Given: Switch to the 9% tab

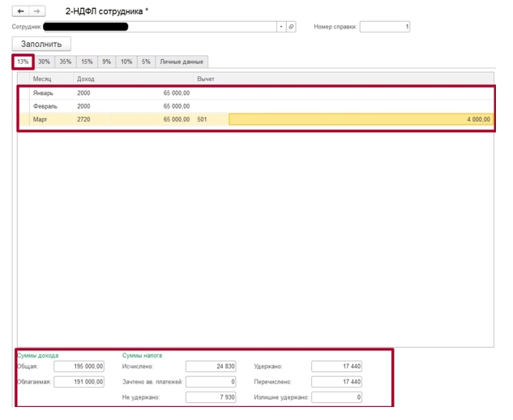Looking at the screenshot, I should point(107,62).
